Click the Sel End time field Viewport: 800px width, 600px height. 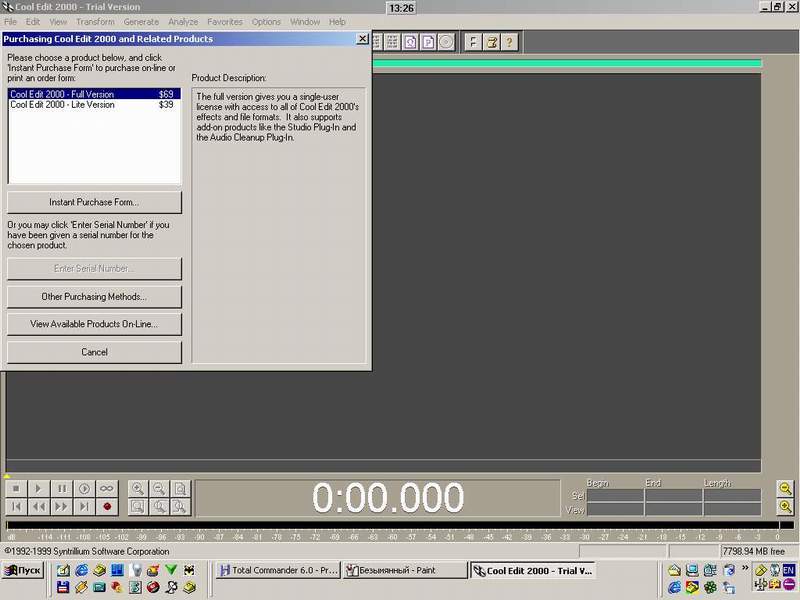[x=673, y=495]
